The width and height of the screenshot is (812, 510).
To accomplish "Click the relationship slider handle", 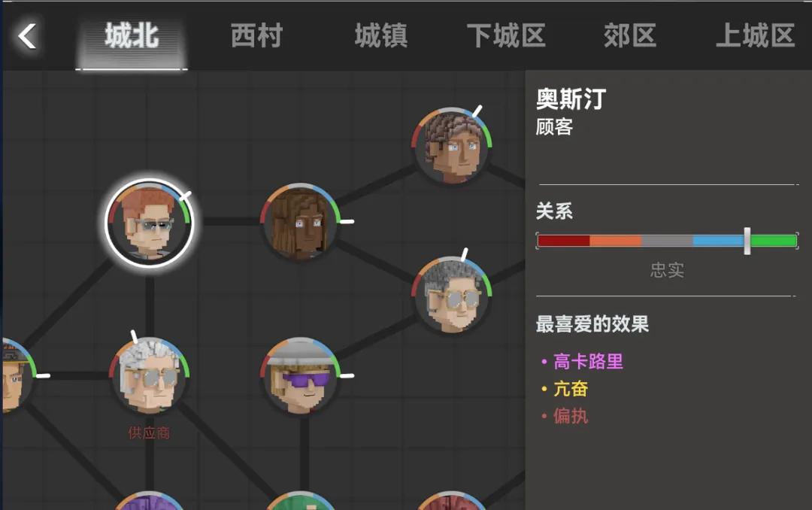I will pyautogui.click(x=747, y=241).
